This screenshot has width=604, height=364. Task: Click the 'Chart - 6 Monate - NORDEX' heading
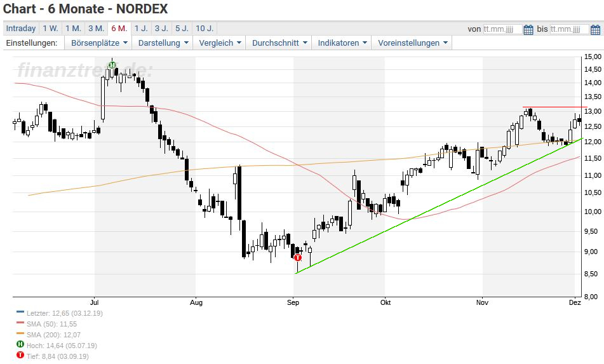click(x=86, y=9)
